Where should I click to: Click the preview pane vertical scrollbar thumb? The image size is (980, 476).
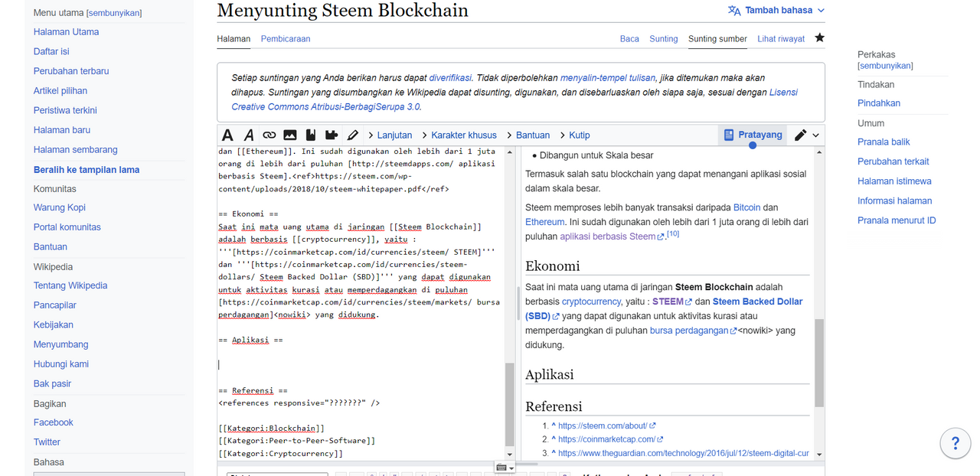[x=819, y=362]
